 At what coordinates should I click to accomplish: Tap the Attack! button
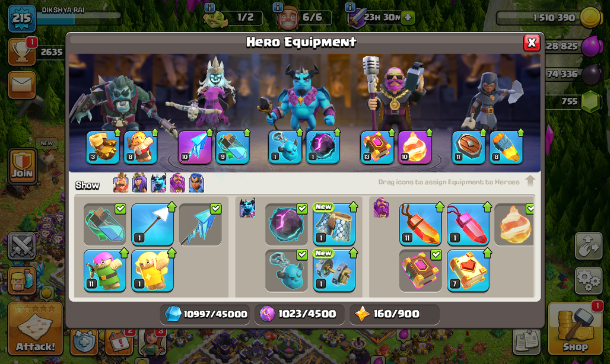36,328
